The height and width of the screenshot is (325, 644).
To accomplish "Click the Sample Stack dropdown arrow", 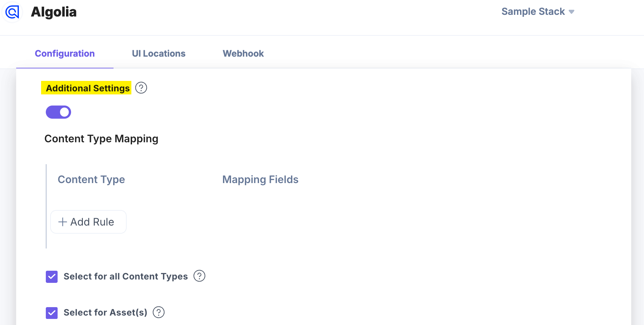I will click(572, 12).
